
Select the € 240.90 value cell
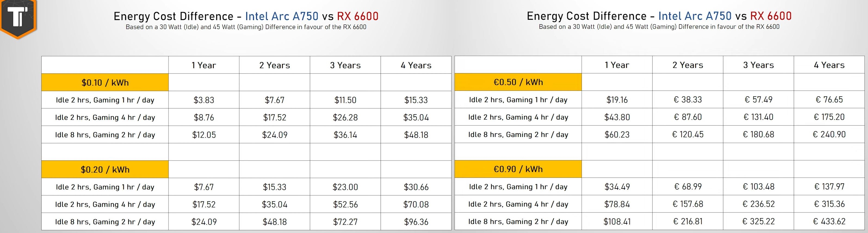(829, 134)
